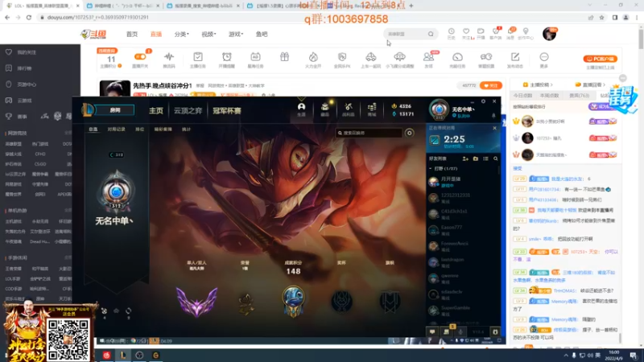
Task: Collapse the 打野 friends group
Action: tap(431, 169)
